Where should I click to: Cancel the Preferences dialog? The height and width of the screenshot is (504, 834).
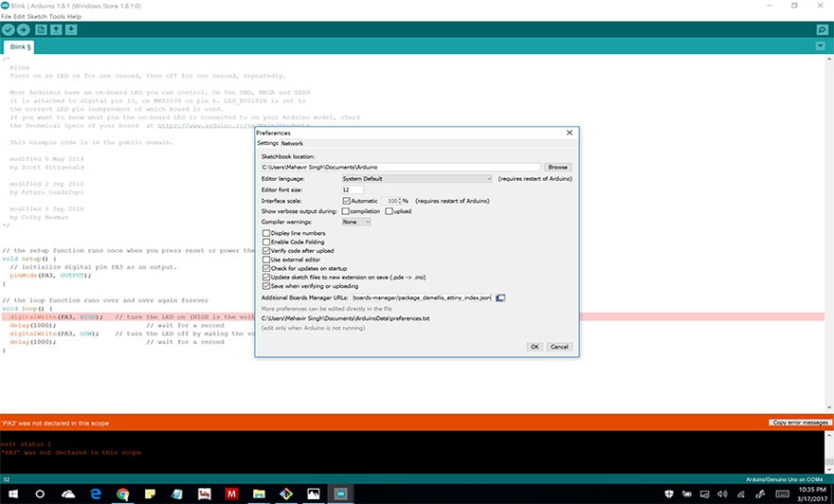559,347
